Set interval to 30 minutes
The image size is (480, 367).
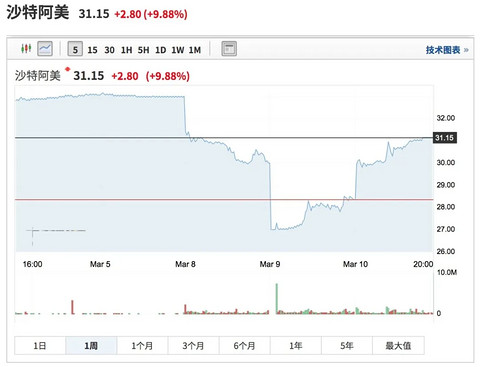tap(109, 50)
